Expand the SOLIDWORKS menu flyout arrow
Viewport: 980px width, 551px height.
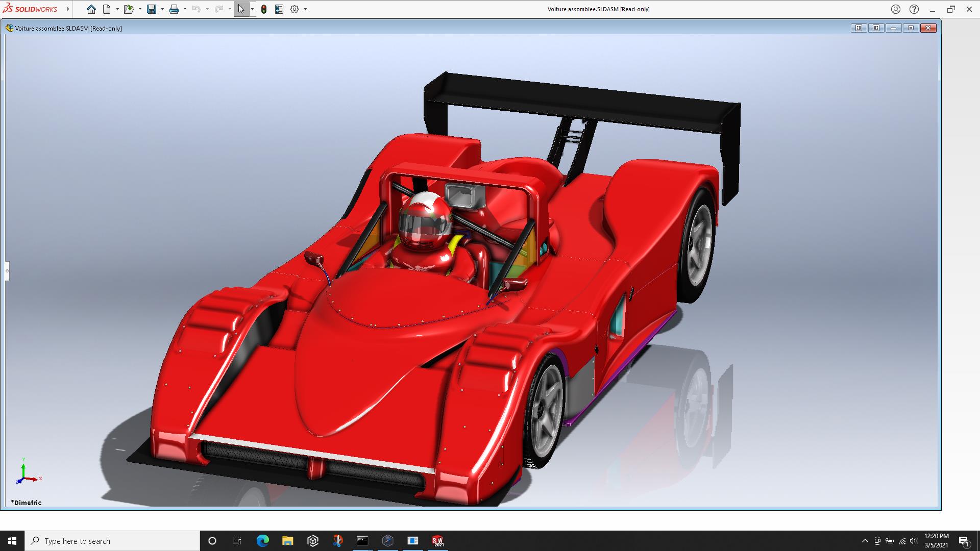(67, 9)
